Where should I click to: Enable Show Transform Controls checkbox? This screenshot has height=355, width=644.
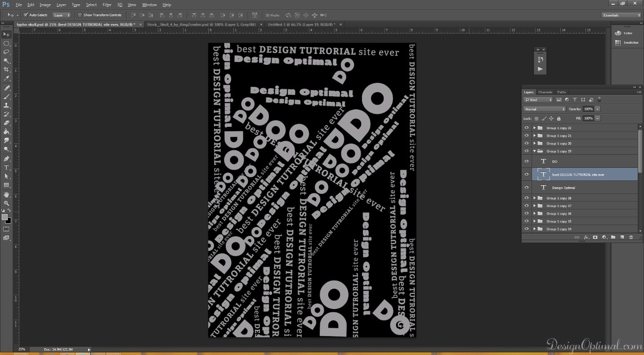[80, 15]
